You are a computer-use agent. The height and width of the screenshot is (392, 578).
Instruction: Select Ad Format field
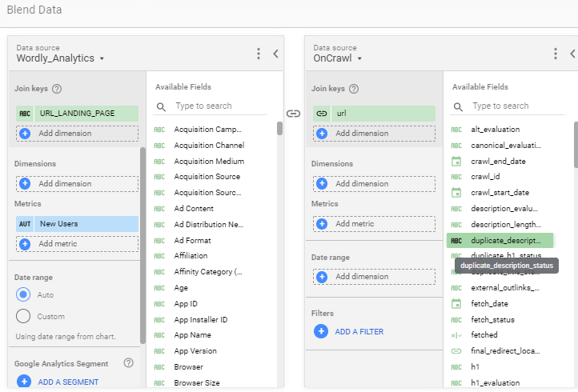coord(192,241)
